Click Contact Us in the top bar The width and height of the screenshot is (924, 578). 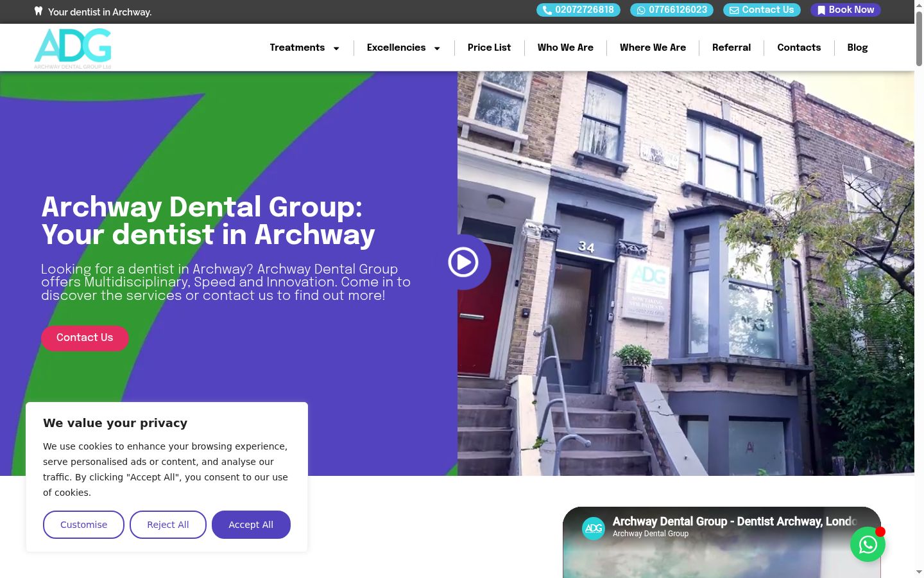[762, 10]
